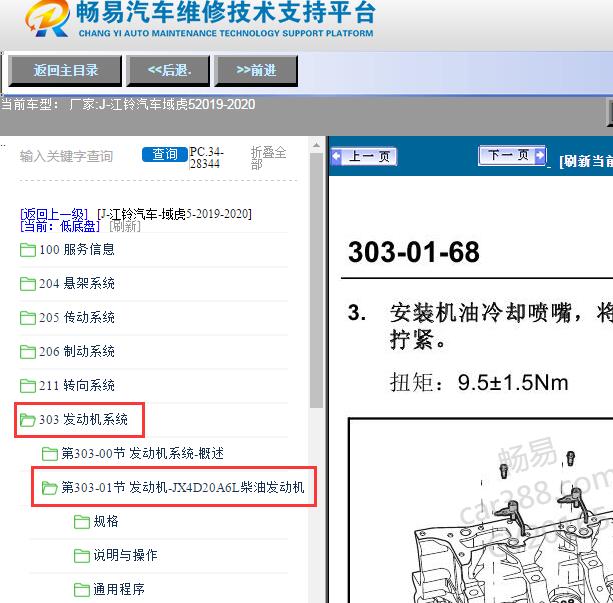Click the tree panel vertical scrollbar thumb
The width and height of the screenshot is (613, 603).
pos(316,281)
